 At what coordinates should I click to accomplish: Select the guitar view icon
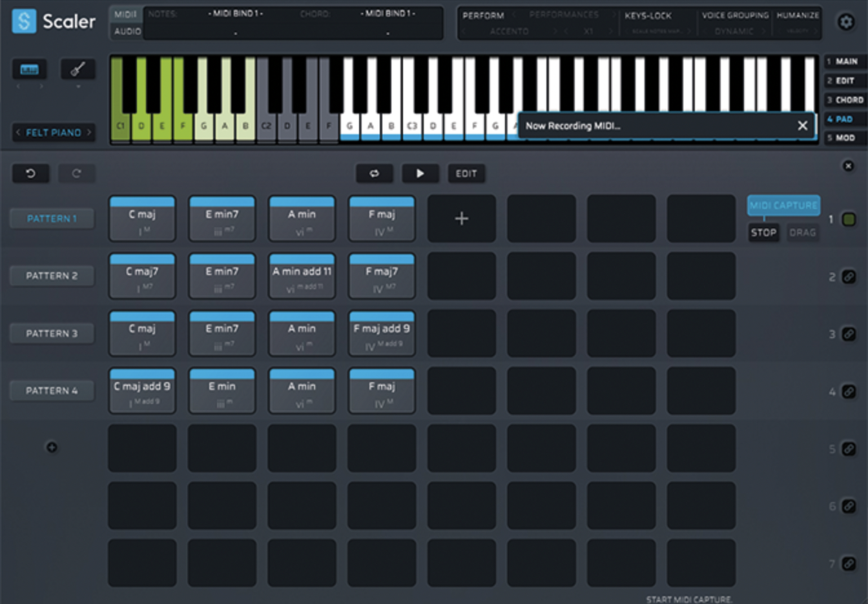77,69
